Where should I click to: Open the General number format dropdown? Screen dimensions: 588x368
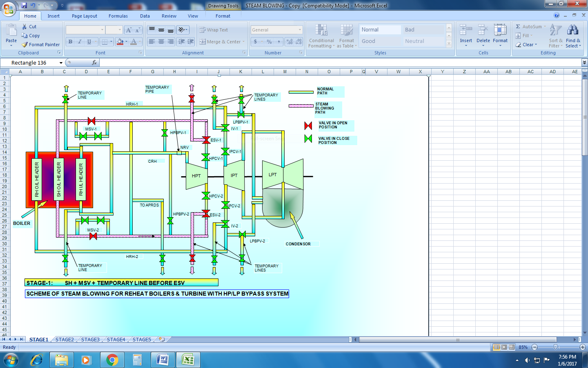(300, 30)
